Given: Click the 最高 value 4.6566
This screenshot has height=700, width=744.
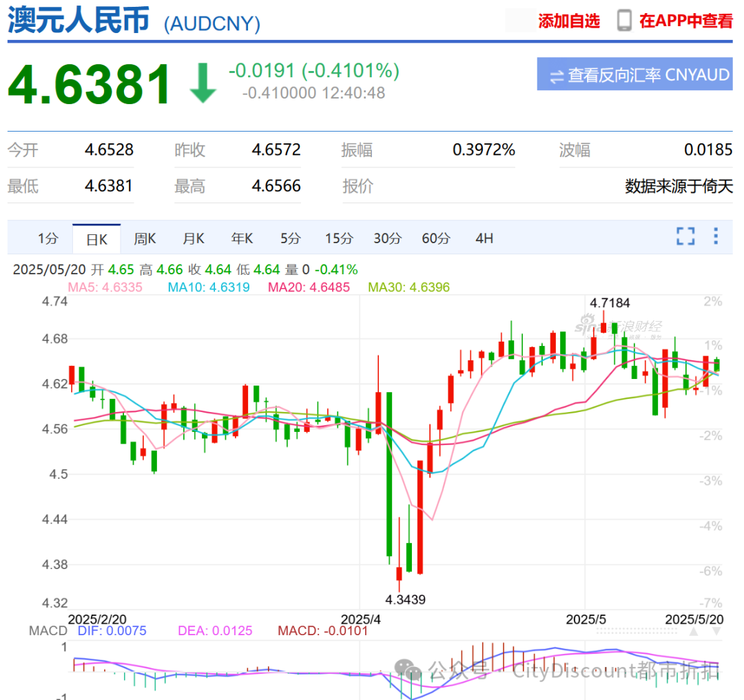Looking at the screenshot, I should click(x=276, y=186).
